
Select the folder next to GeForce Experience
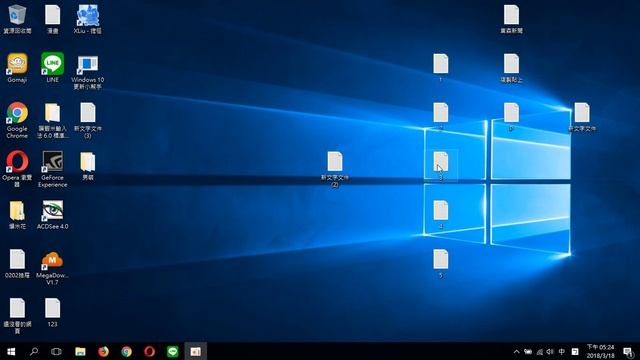click(x=88, y=166)
